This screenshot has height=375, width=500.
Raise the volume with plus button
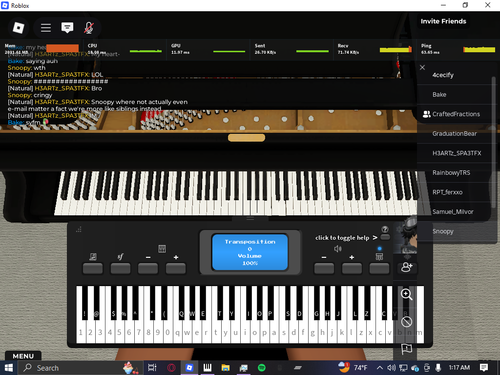(352, 268)
